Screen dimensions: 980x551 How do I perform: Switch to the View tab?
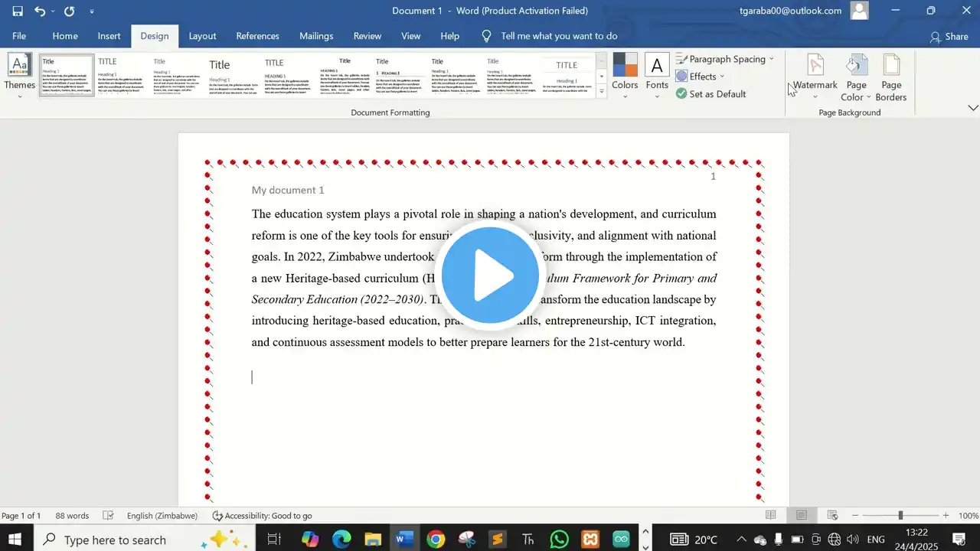tap(411, 36)
